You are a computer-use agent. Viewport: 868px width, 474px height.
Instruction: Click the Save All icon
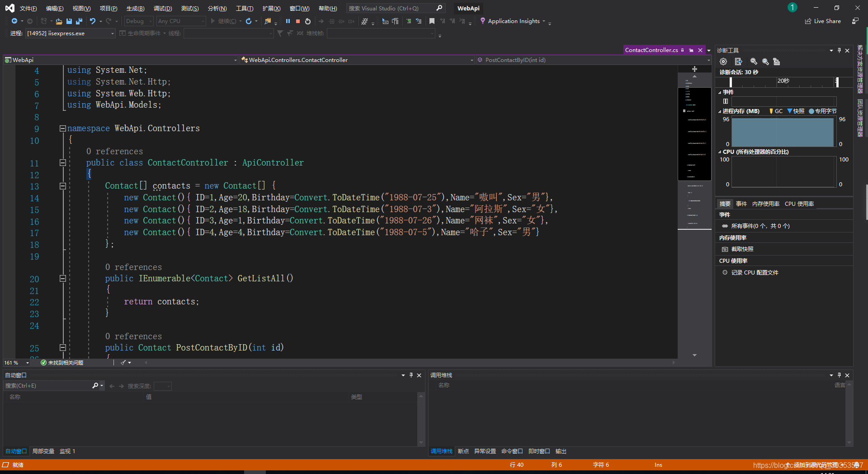click(79, 21)
